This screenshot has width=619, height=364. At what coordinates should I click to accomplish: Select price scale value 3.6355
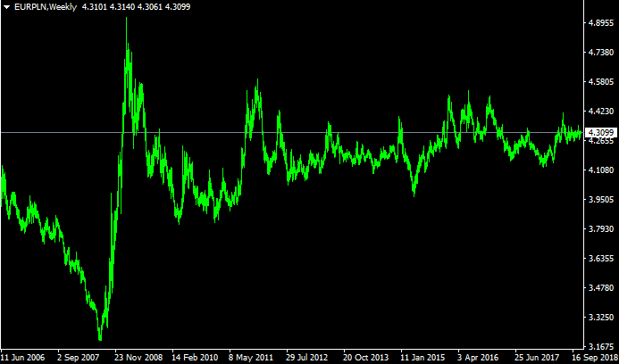coord(603,259)
